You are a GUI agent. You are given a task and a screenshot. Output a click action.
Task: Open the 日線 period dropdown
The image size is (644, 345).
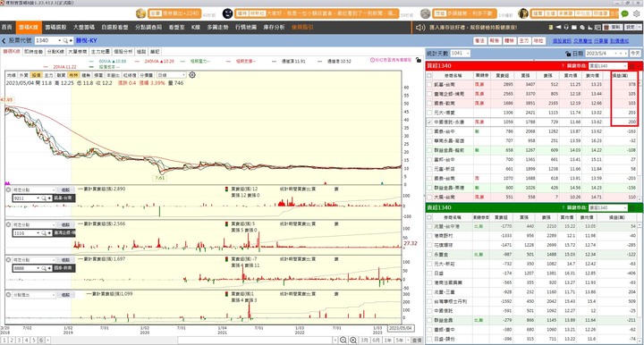coord(182,75)
